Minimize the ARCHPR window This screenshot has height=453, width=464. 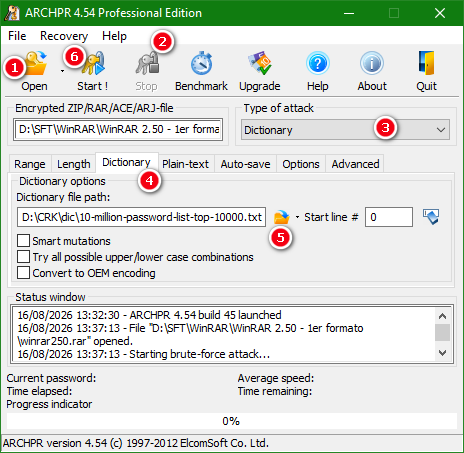[x=349, y=13]
